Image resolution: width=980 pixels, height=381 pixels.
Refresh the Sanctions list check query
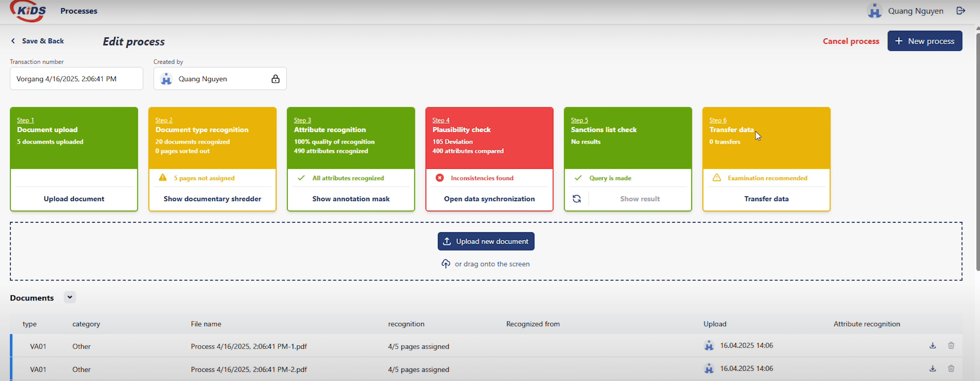577,199
